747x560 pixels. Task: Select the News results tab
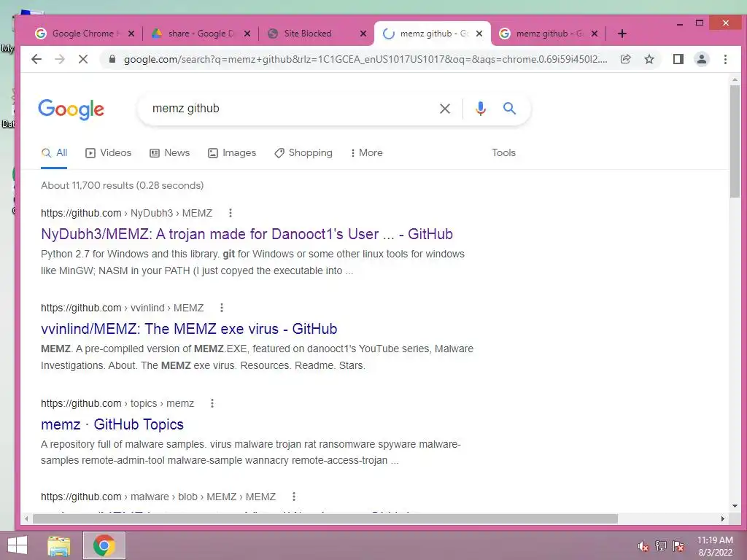[169, 153]
